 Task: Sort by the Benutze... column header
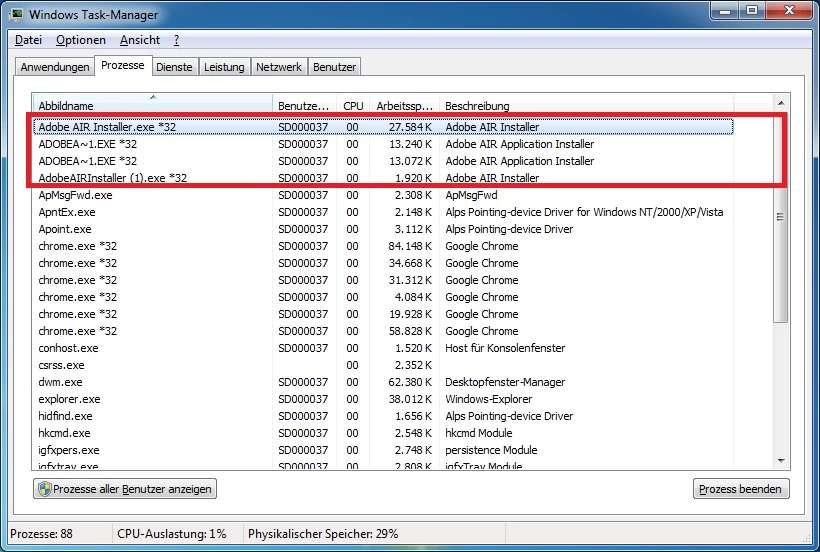pyautogui.click(x=304, y=106)
